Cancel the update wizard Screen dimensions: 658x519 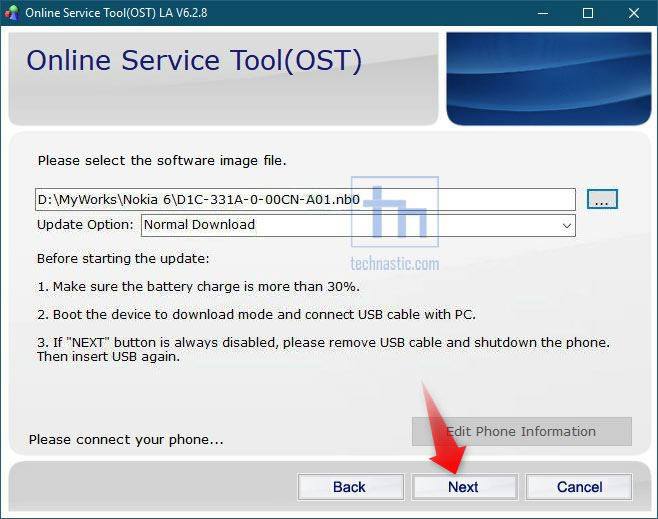(x=579, y=487)
